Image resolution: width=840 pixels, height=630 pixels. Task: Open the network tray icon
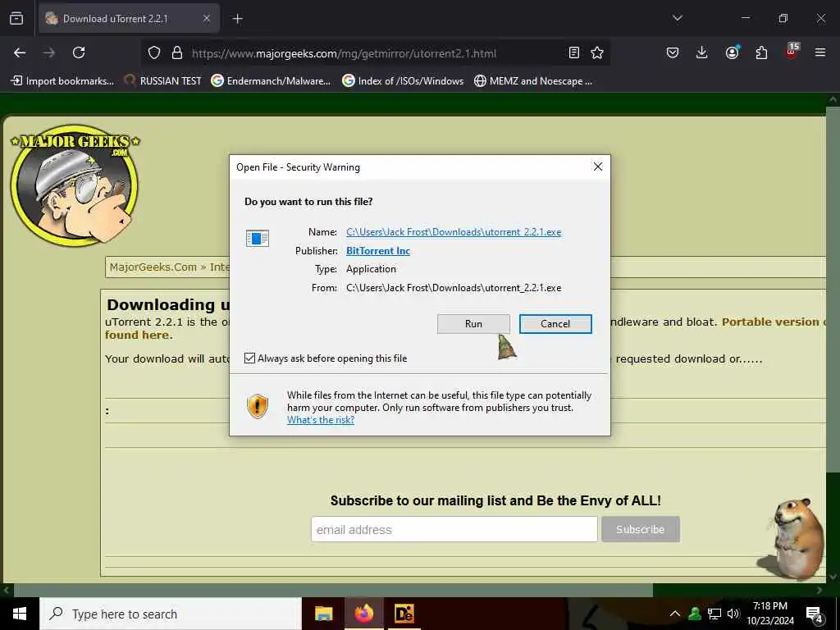pyautogui.click(x=714, y=614)
